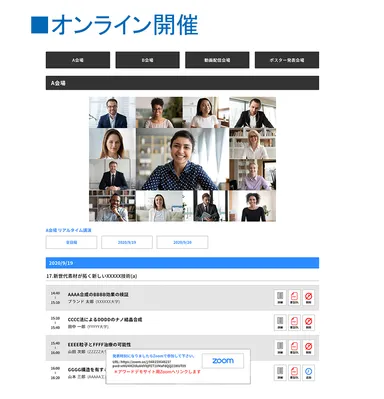Open PDF document icon for EEEE粒子 talk
This screenshot has width=384, height=399.
tap(294, 347)
